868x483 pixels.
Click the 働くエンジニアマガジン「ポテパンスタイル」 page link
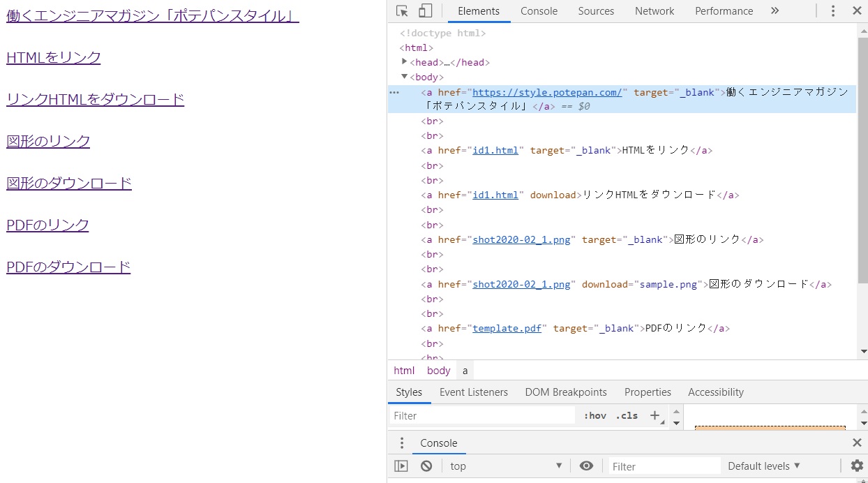[x=153, y=15]
